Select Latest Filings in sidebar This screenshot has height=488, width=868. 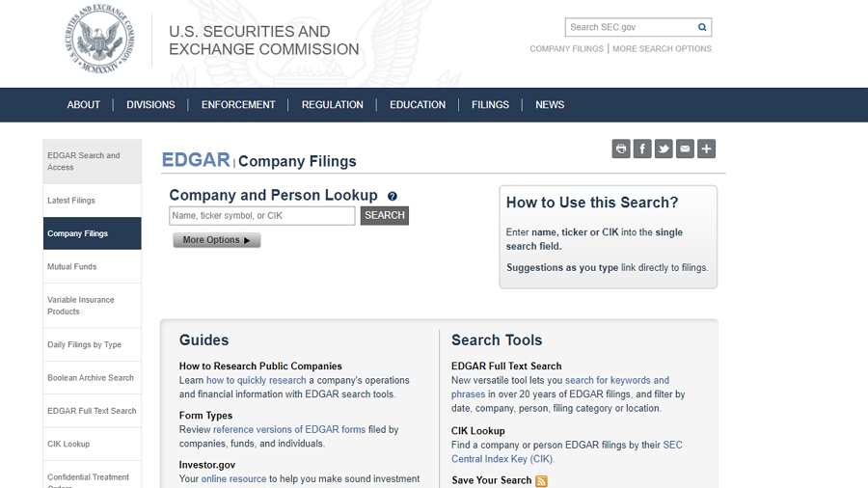(x=92, y=201)
